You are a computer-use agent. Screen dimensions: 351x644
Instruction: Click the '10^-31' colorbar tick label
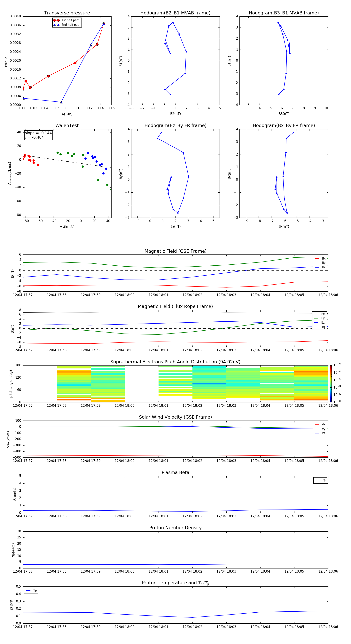click(x=337, y=402)
